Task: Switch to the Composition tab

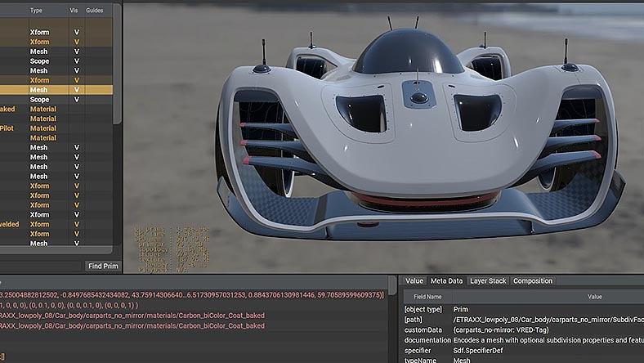Action: (x=533, y=280)
